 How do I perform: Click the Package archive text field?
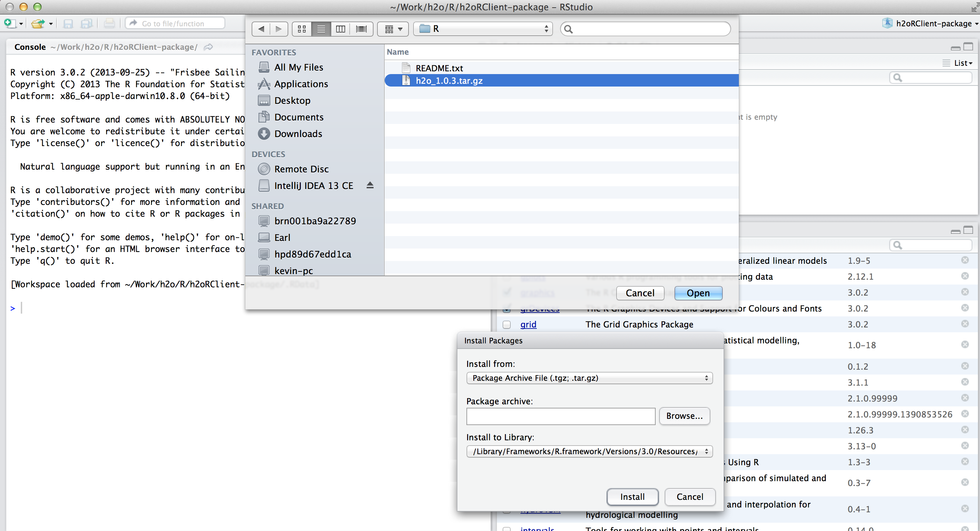click(x=560, y=416)
